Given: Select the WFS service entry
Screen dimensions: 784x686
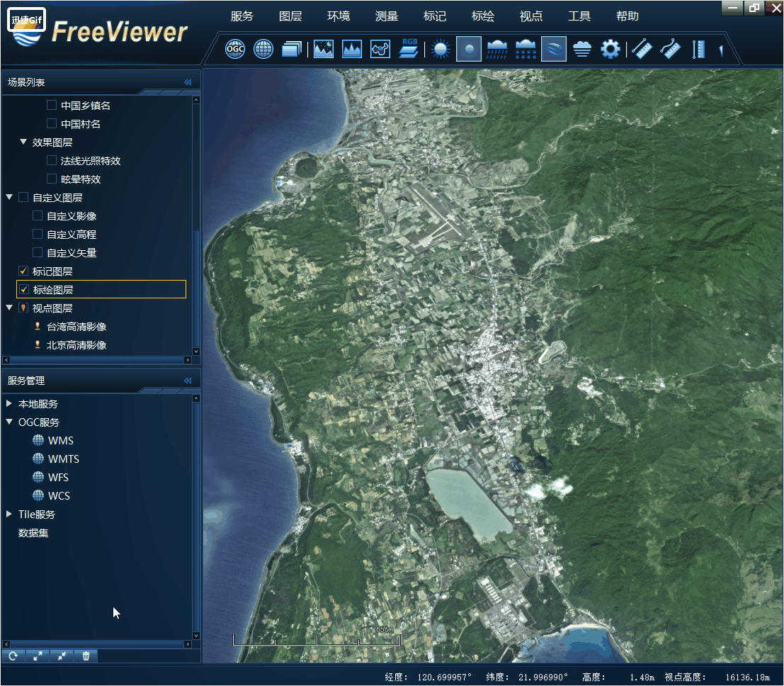Looking at the screenshot, I should tap(58, 478).
